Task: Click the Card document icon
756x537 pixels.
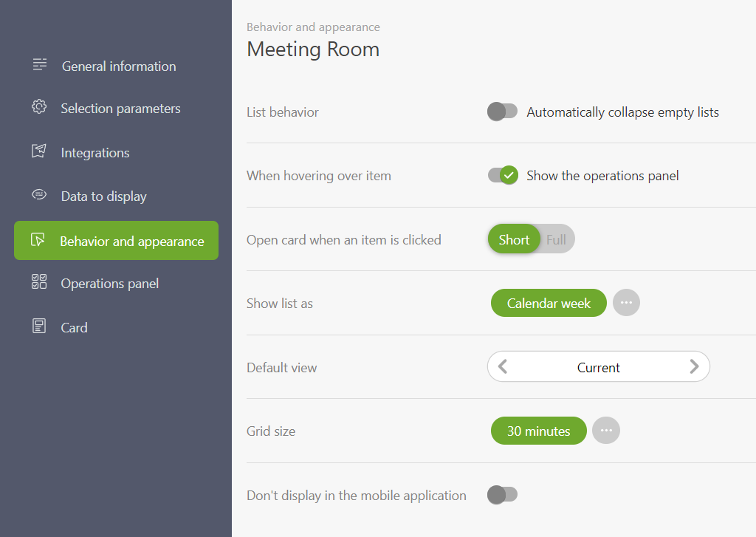Action: point(39,326)
